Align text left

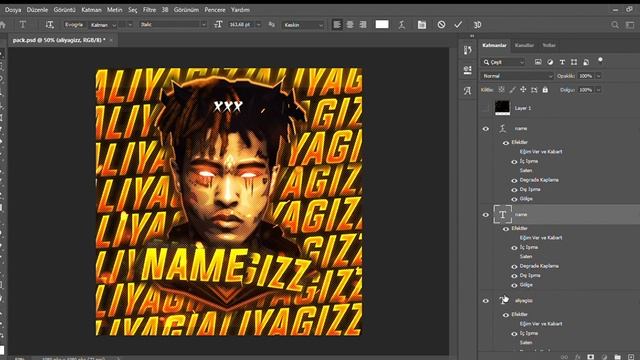click(337, 24)
